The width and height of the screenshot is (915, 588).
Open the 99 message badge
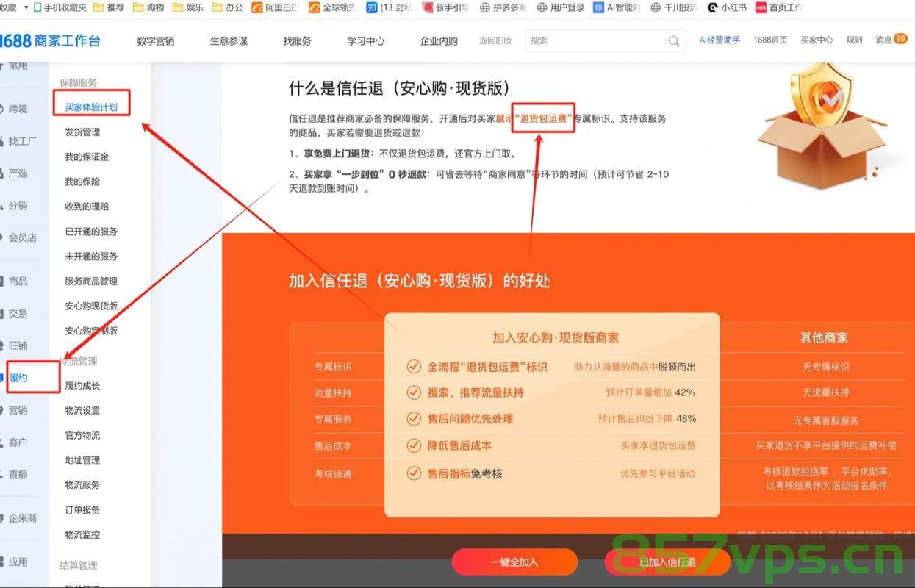[x=900, y=38]
